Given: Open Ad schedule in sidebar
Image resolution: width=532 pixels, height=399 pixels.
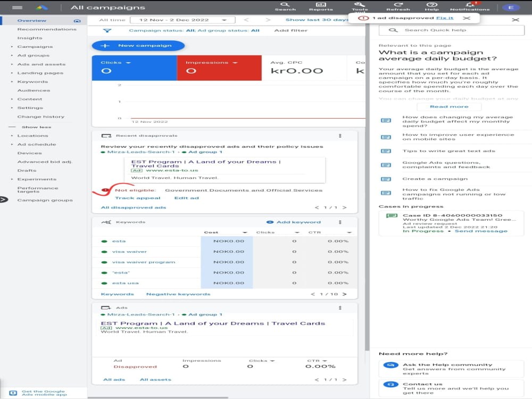Looking at the screenshot, I should pyautogui.click(x=37, y=145).
